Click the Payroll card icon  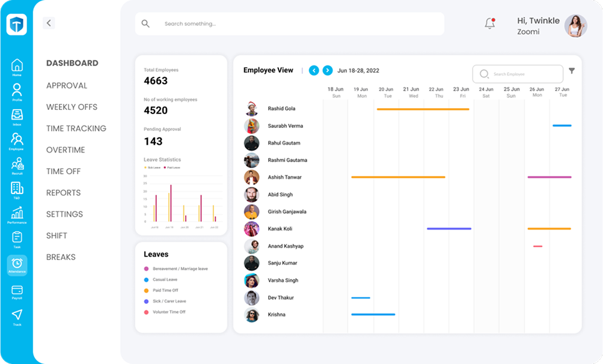tap(17, 291)
